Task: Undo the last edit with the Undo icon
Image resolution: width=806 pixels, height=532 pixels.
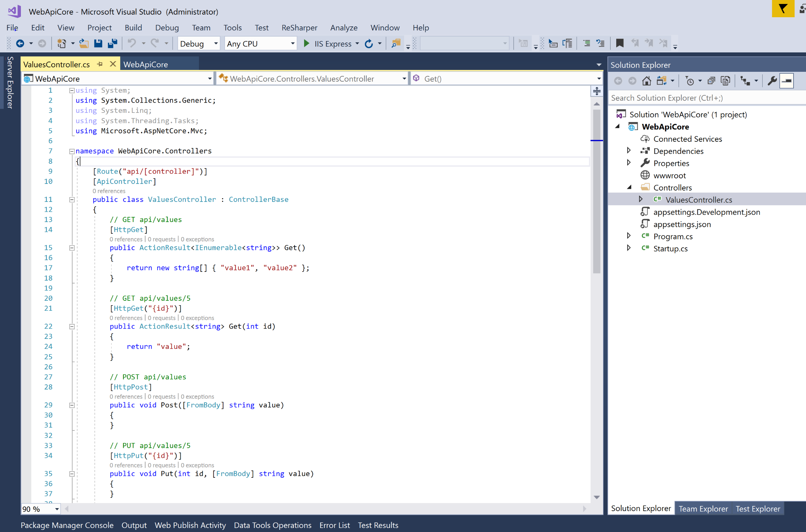Action: pos(132,44)
